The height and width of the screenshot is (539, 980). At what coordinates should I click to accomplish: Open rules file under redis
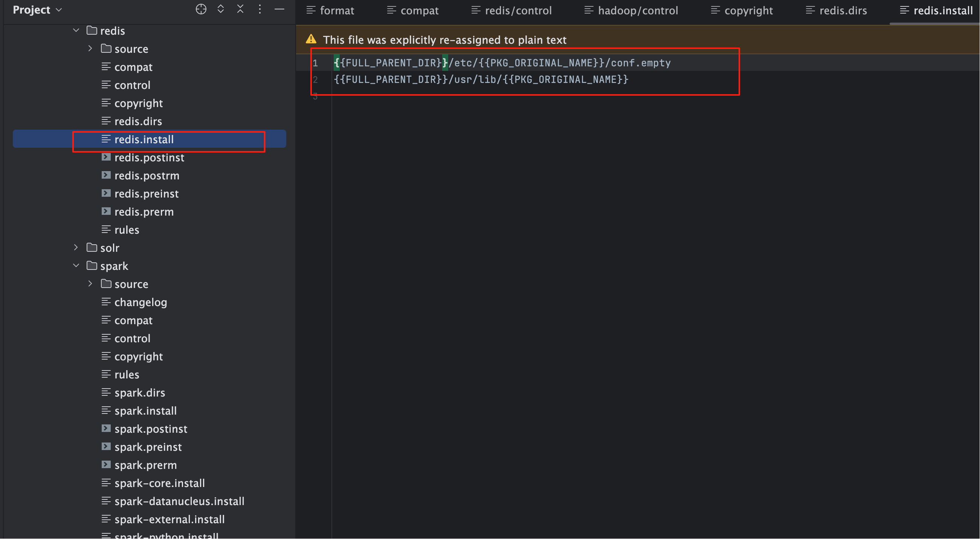pos(127,230)
